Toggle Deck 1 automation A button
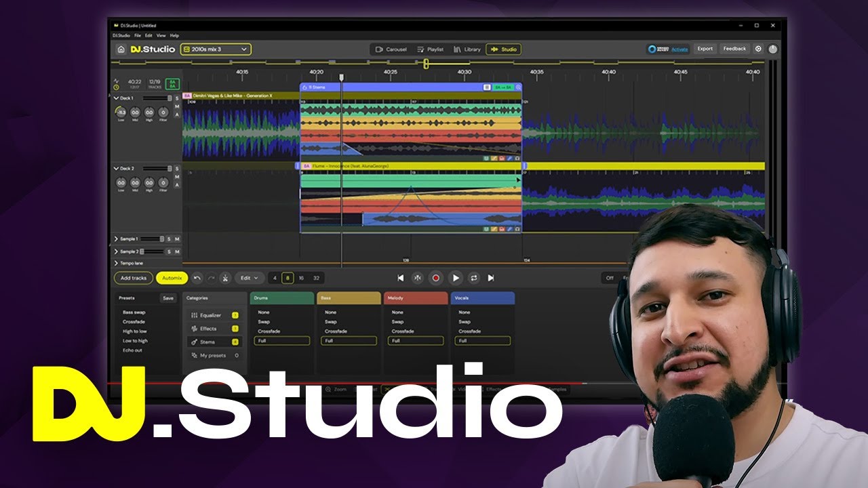This screenshot has height=488, width=868. 177,115
